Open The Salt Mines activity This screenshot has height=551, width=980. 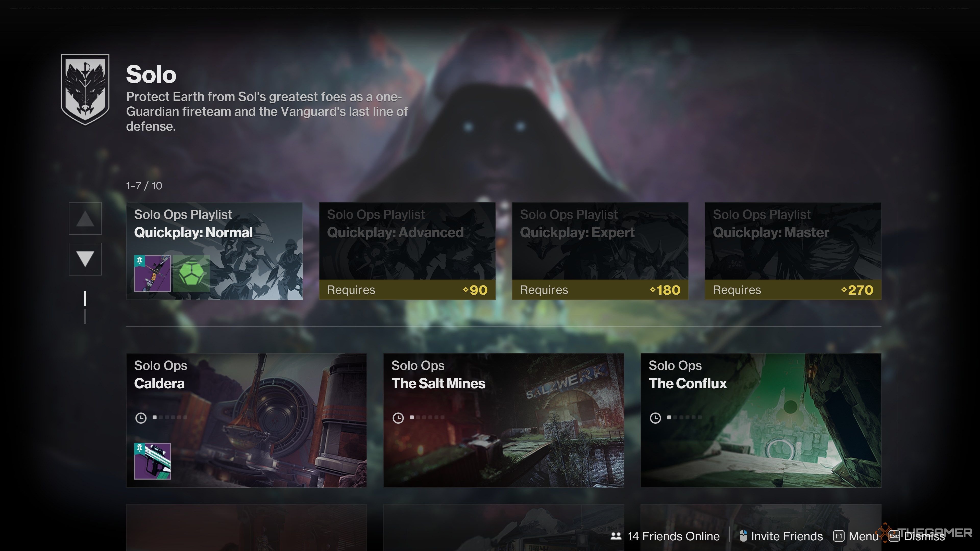[x=504, y=420]
